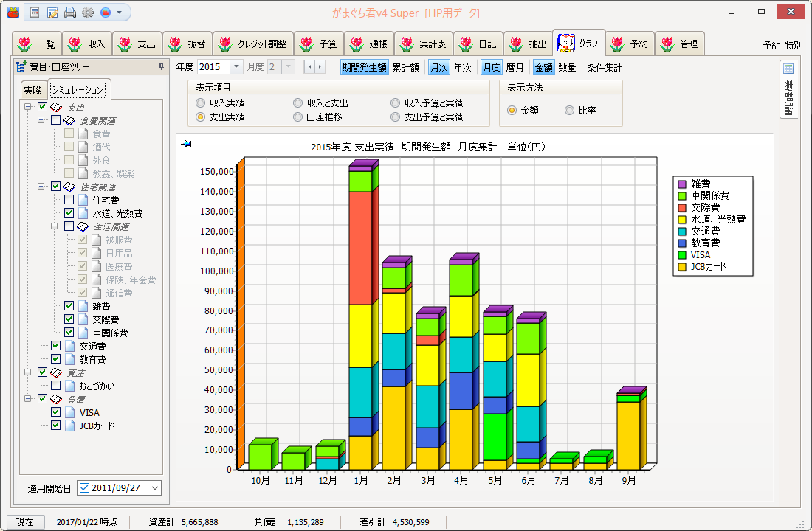Open the クレジット調整 tab
812x531 pixels.
[254, 44]
